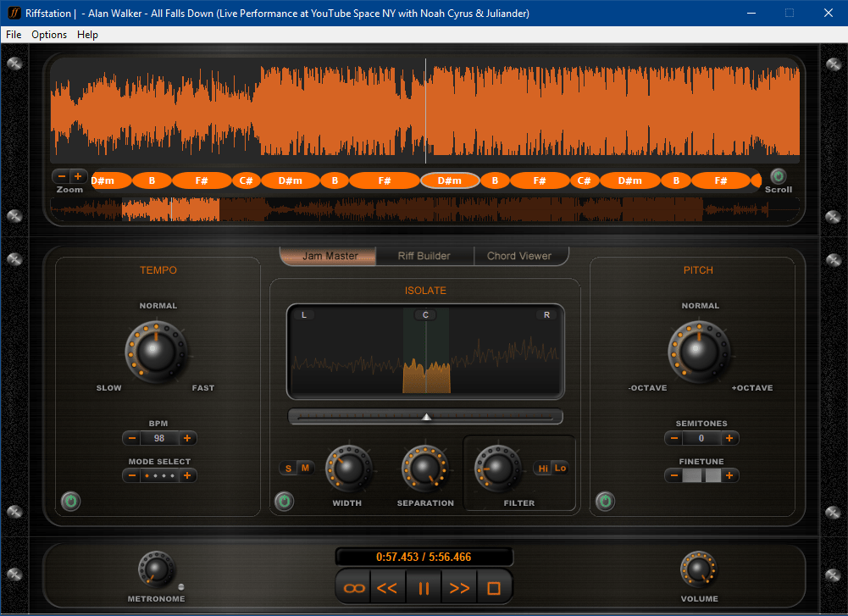The height and width of the screenshot is (616, 848).
Task: Enable the M (mute) isolate mode
Action: pyautogui.click(x=305, y=469)
